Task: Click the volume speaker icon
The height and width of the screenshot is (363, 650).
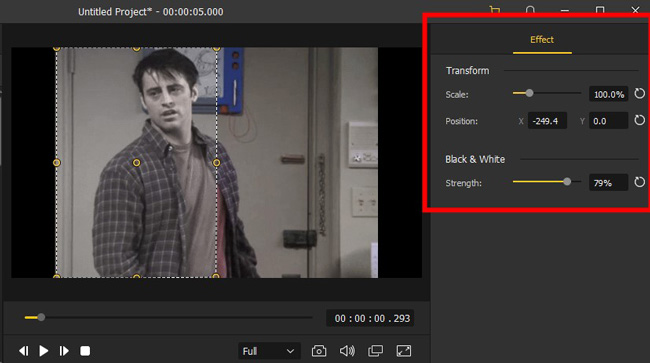Action: 347,351
